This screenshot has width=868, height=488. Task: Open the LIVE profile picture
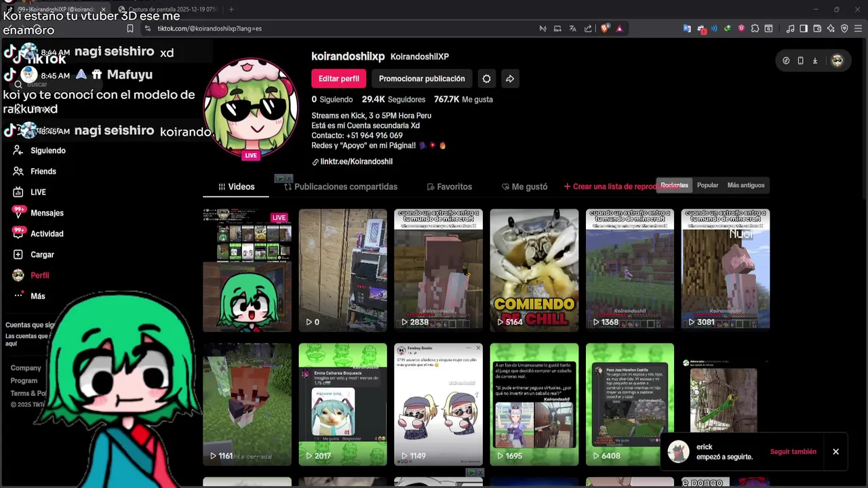coord(251,108)
